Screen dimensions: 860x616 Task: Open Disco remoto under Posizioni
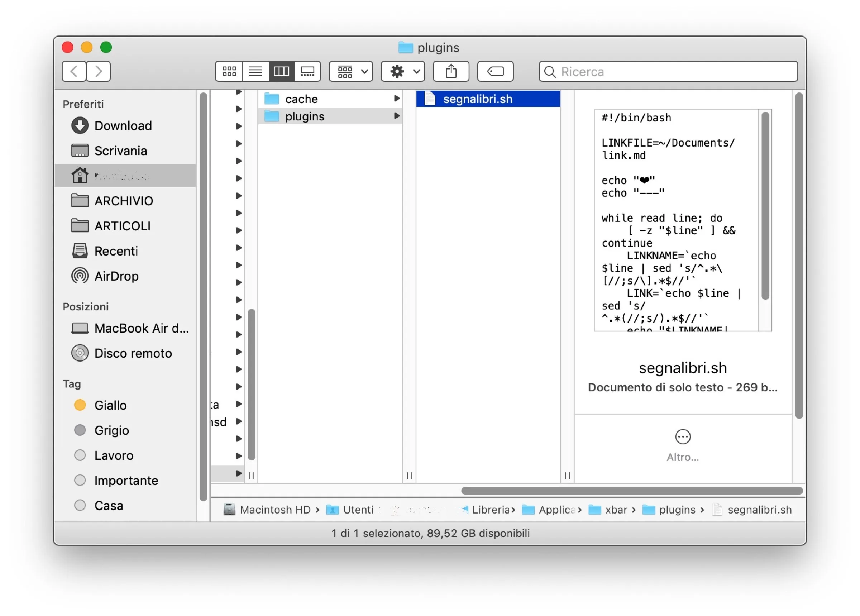click(133, 353)
